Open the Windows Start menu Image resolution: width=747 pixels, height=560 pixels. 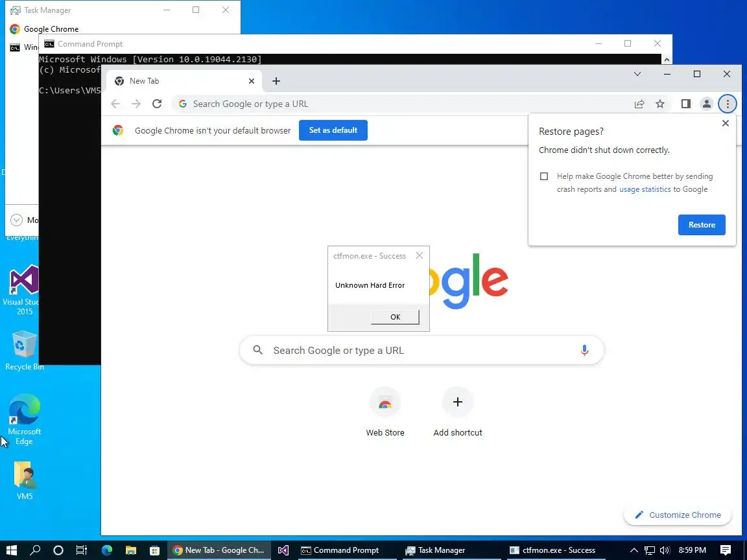[12, 550]
